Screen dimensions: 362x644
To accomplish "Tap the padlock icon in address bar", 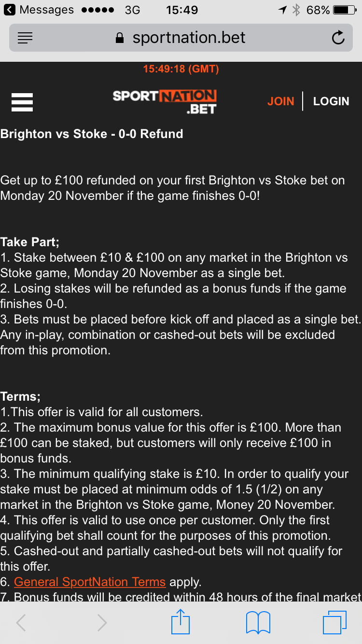I will click(120, 38).
